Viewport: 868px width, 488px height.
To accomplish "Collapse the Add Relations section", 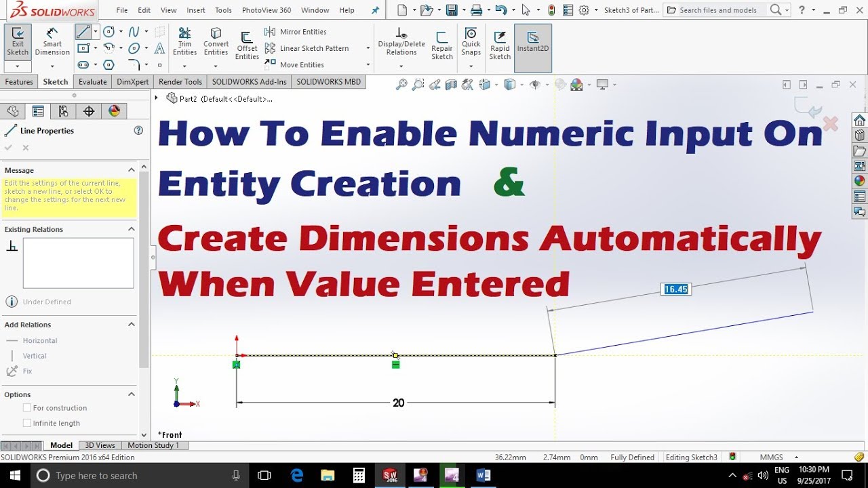I will [x=132, y=325].
